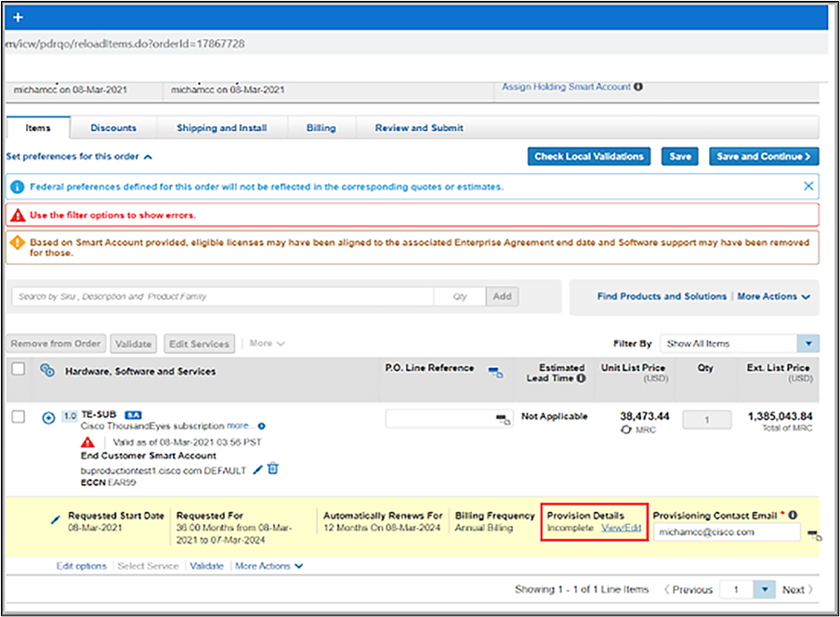This screenshot has height=617, width=840.
Task: Go to Next page of line items
Action: tap(797, 590)
